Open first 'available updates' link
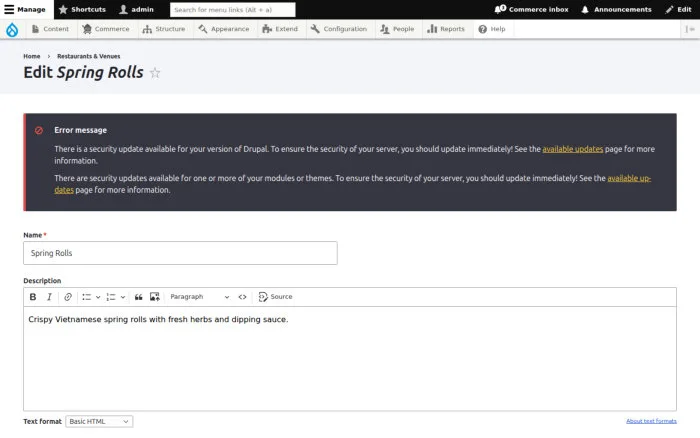The image size is (700, 438). pyautogui.click(x=573, y=149)
